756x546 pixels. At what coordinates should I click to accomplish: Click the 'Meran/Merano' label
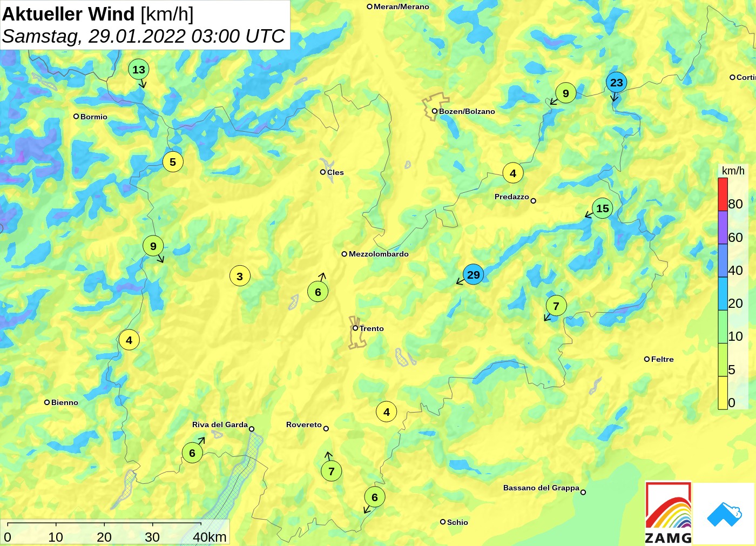click(401, 6)
